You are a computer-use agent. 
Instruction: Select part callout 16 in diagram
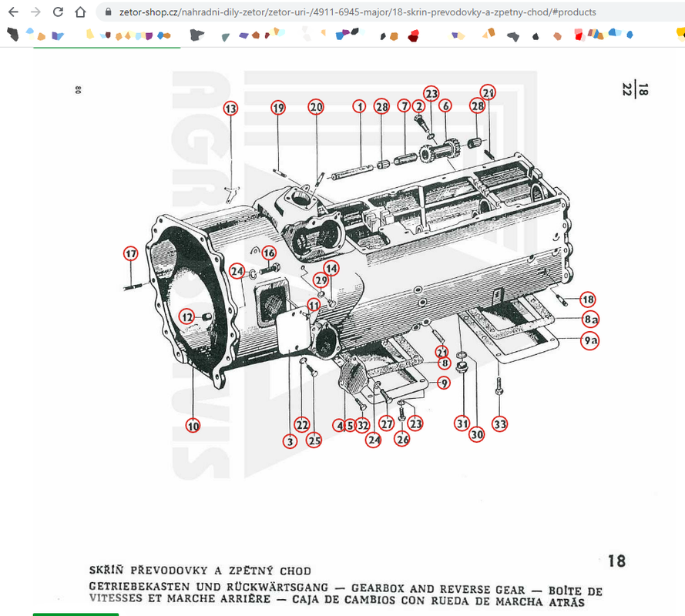coord(269,253)
